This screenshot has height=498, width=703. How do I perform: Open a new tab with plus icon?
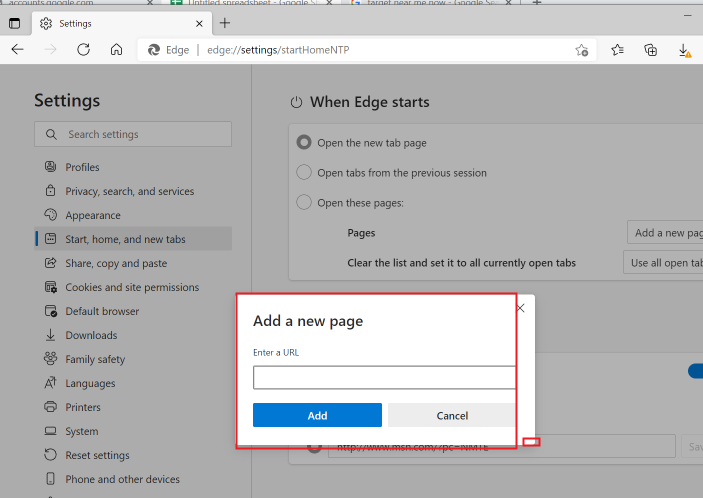pos(225,22)
